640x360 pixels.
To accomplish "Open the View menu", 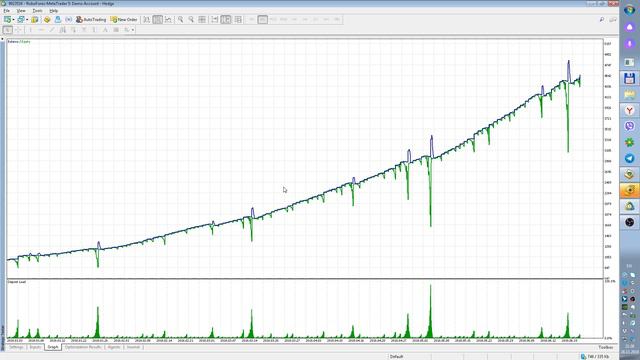I will (21, 11).
